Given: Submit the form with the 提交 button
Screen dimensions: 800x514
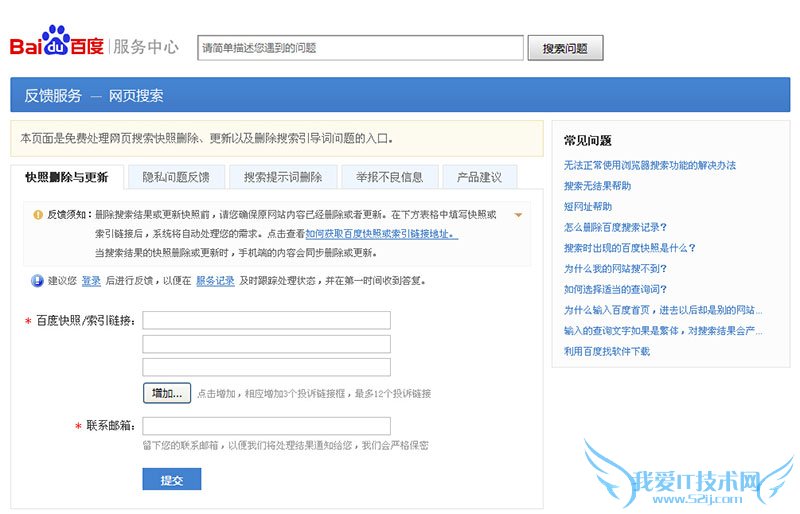Looking at the screenshot, I should pos(172,479).
